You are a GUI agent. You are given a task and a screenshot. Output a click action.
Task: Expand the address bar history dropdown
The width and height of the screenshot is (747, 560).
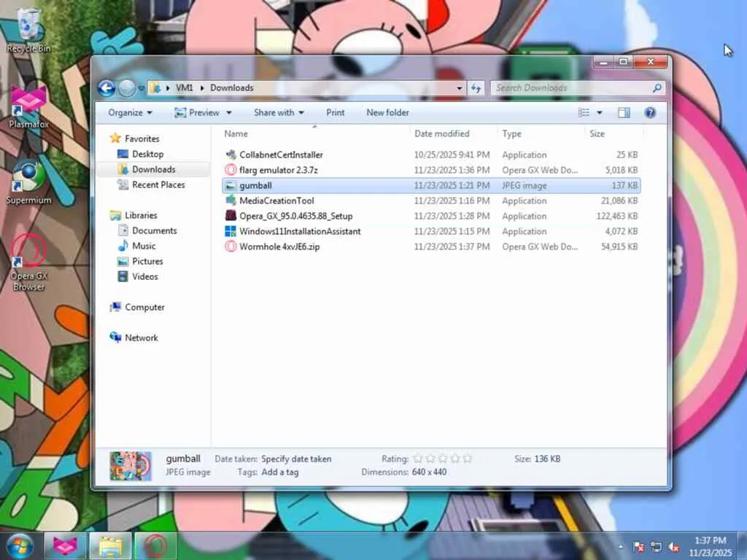[460, 88]
